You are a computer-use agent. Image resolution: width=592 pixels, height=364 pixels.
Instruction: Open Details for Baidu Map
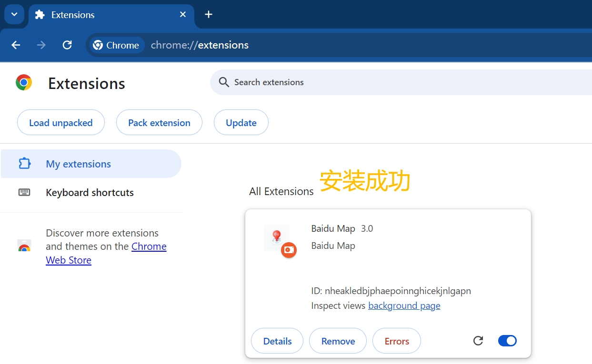(x=277, y=341)
